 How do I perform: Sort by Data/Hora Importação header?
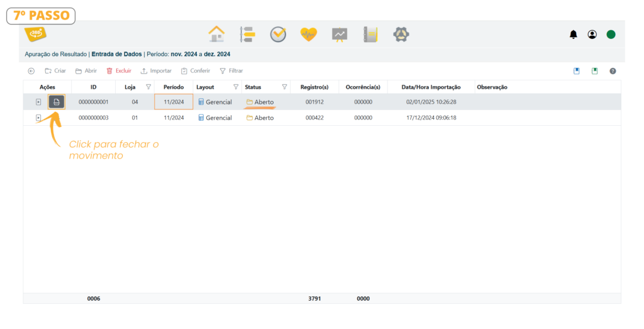pyautogui.click(x=431, y=87)
